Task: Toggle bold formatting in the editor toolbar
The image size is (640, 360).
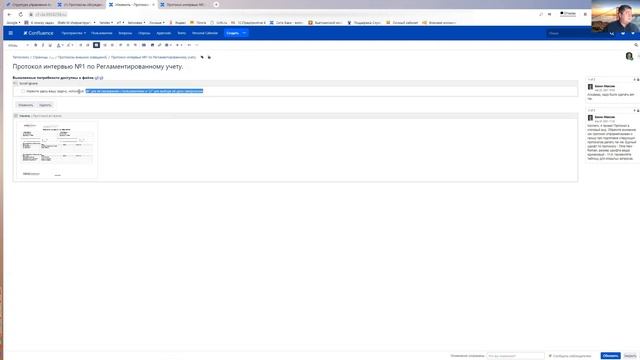Action: [36, 45]
